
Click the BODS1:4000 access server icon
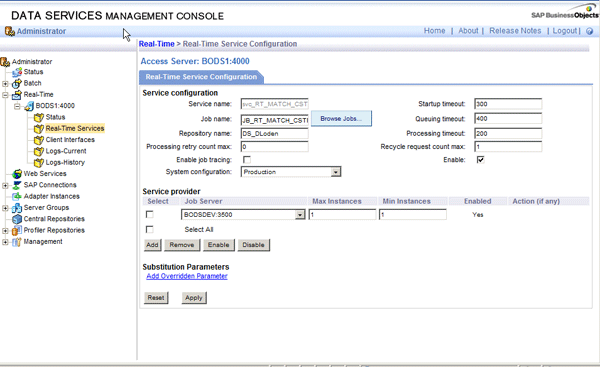click(x=29, y=106)
